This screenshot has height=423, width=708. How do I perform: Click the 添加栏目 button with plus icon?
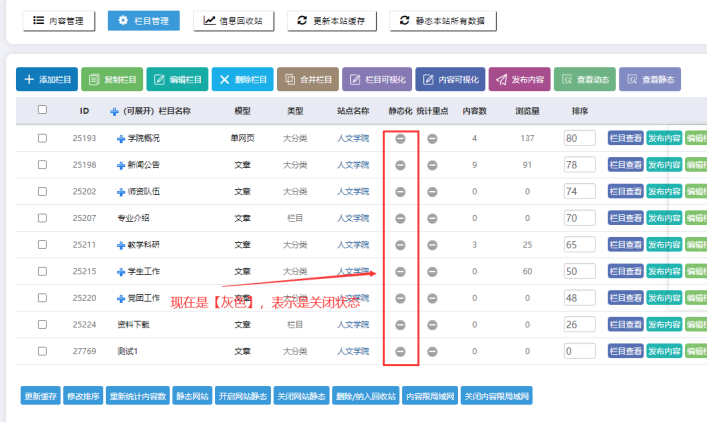click(46, 79)
